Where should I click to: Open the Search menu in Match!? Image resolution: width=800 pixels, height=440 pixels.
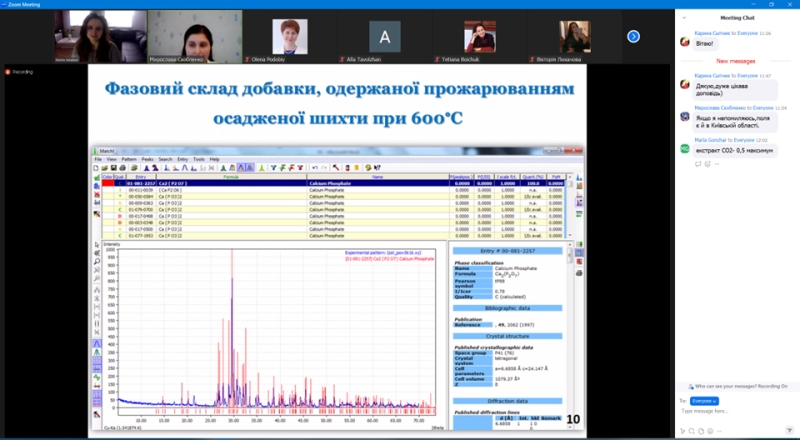[x=165, y=159]
